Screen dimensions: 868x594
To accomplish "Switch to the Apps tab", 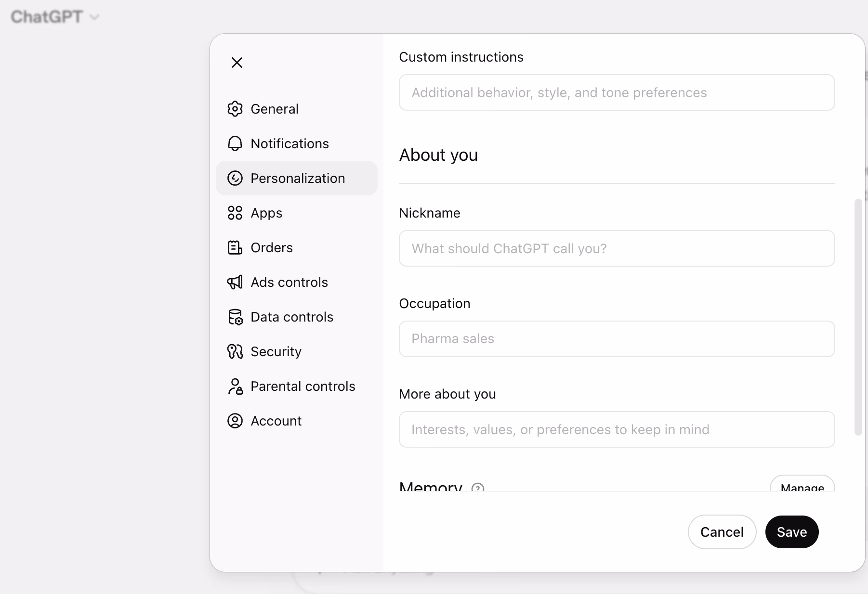I will click(297, 213).
